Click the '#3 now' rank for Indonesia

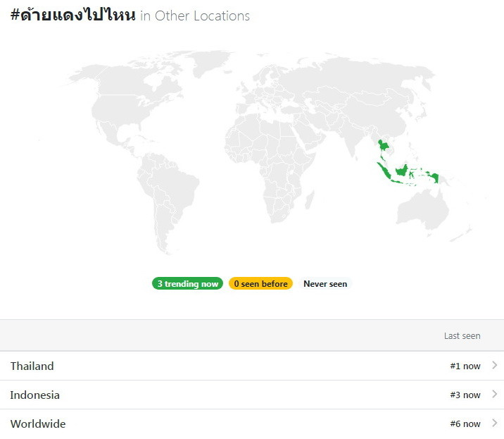click(465, 395)
